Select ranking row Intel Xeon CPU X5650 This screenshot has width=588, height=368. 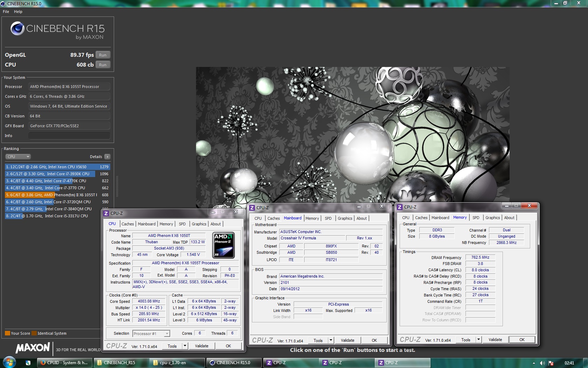[57, 167]
